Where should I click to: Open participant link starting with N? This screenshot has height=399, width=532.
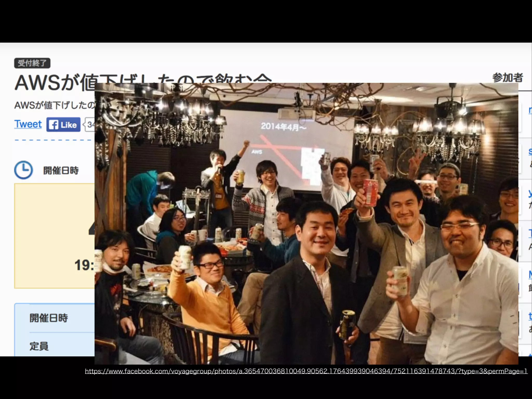[x=530, y=275]
